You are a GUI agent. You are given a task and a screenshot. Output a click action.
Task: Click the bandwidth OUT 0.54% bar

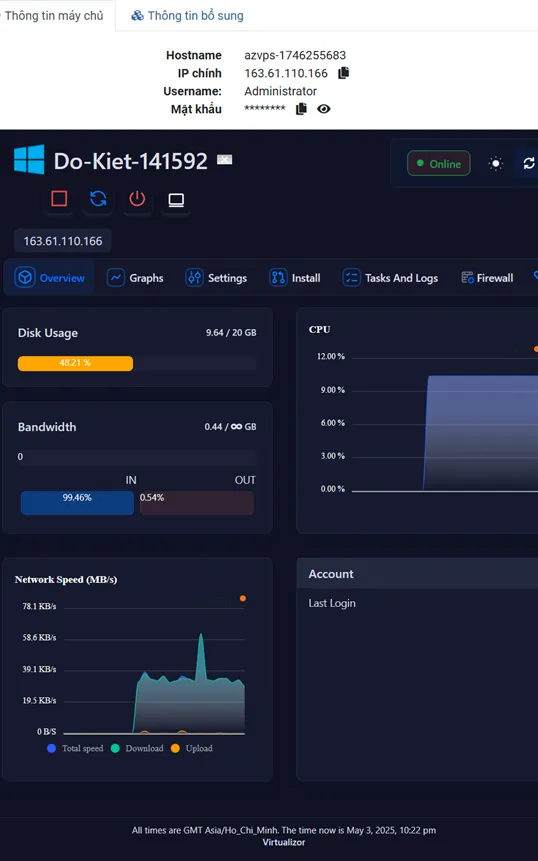coord(197,502)
